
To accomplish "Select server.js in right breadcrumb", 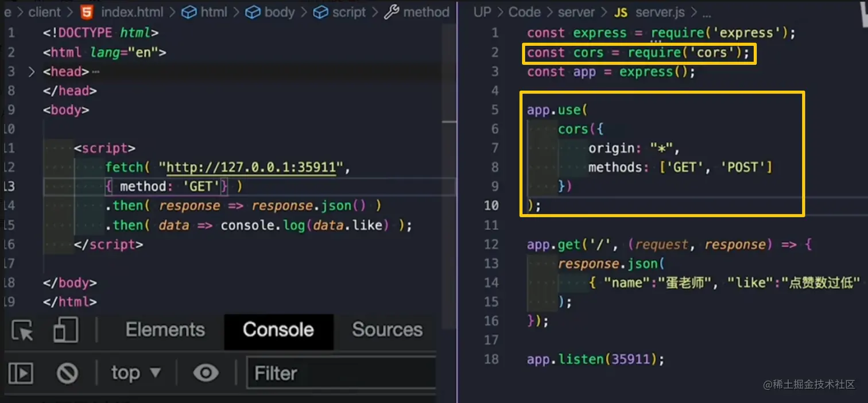I will click(x=660, y=11).
